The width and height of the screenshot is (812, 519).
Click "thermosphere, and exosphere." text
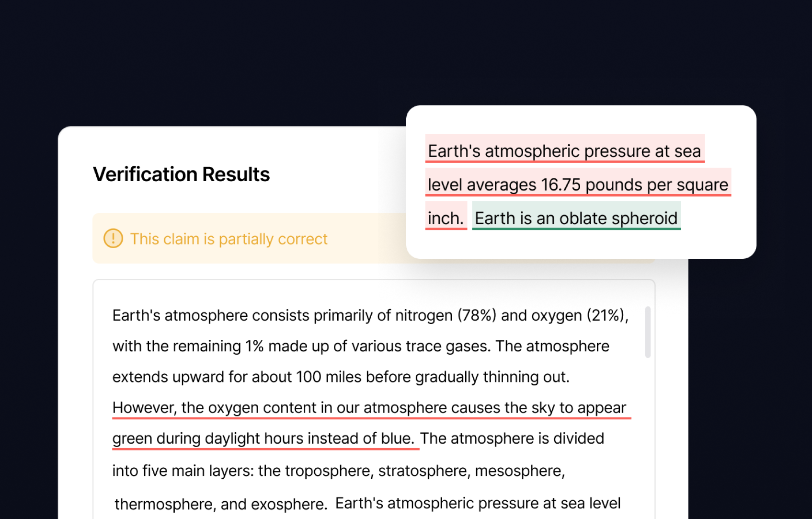click(220, 504)
